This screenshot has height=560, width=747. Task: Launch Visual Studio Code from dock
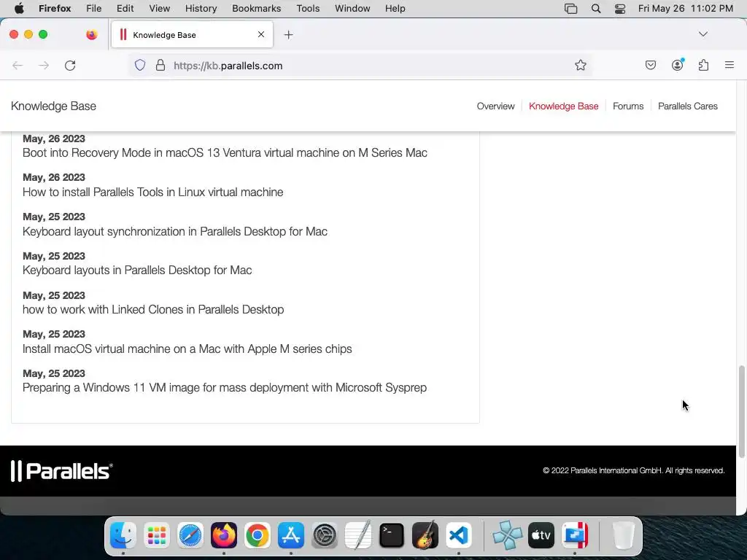tap(458, 535)
